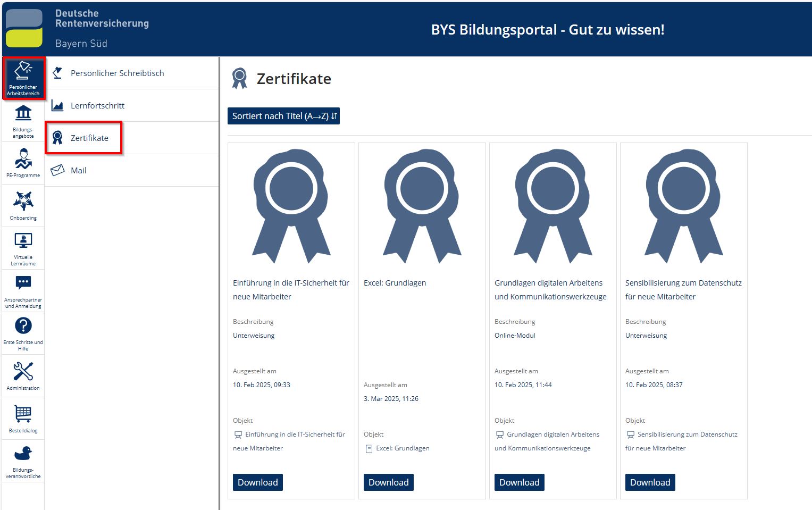
Task: Download the Excel: Grundlagen certificate
Action: [x=389, y=482]
